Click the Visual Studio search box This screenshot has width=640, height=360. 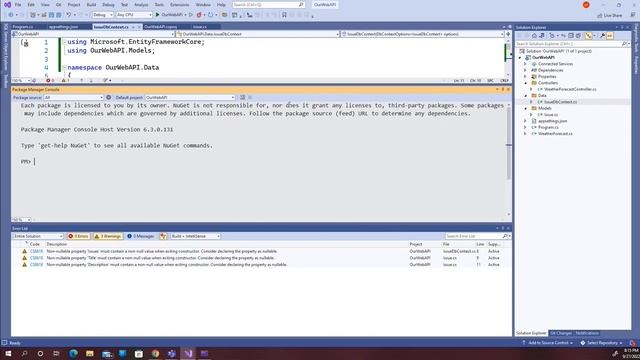coord(268,5)
